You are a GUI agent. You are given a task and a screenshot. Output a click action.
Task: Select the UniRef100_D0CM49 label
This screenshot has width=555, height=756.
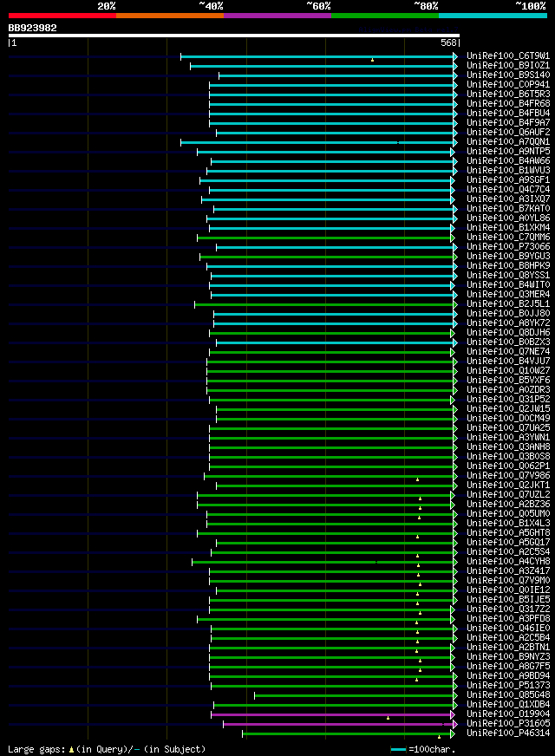pos(508,419)
